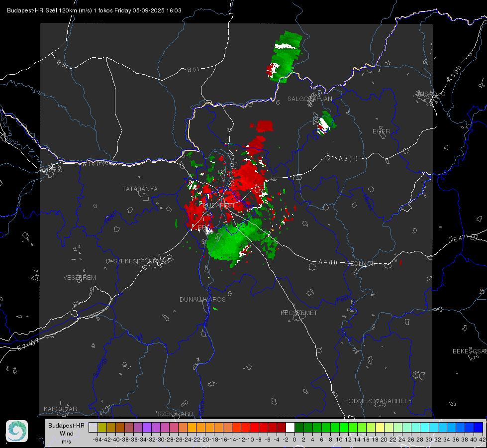Click the SALGÓTARJÁN city label

[x=309, y=99]
